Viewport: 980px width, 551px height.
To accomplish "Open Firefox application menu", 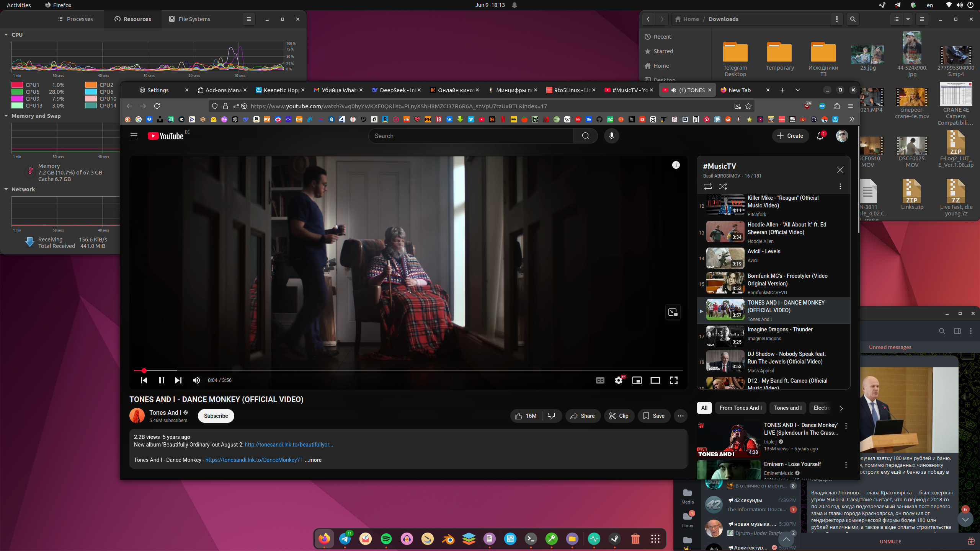I will [851, 106].
